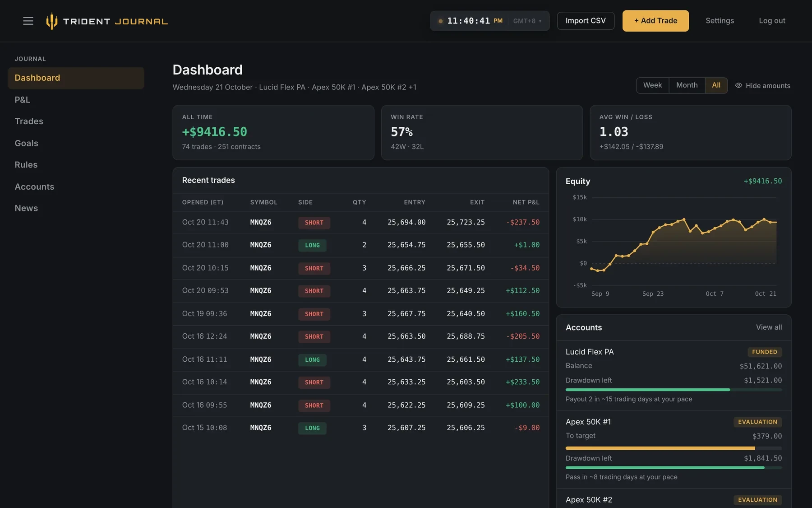Screen dimensions: 812x508
Task: Click Apex 50K #1 drawdown left progress bar
Action: coord(674,468)
